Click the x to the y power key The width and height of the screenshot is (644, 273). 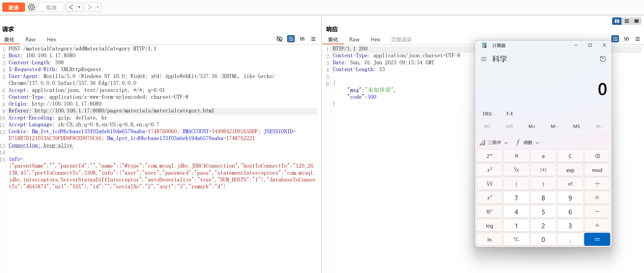(489, 198)
